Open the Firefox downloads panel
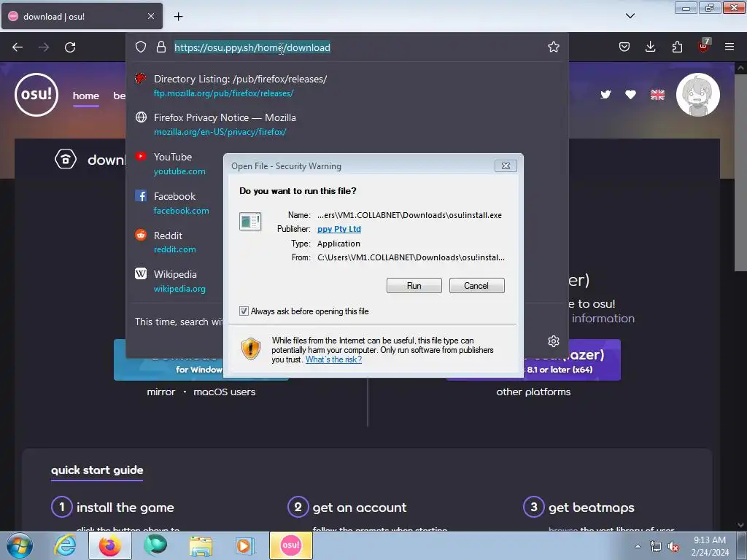747x560 pixels. click(x=650, y=47)
